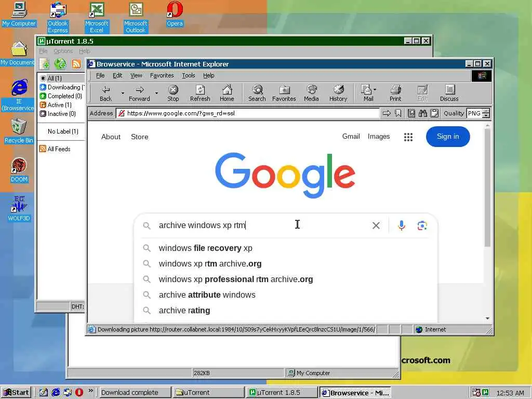The width and height of the screenshot is (532, 399).
Task: Open the Favorites toolbar button
Action: 284,93
